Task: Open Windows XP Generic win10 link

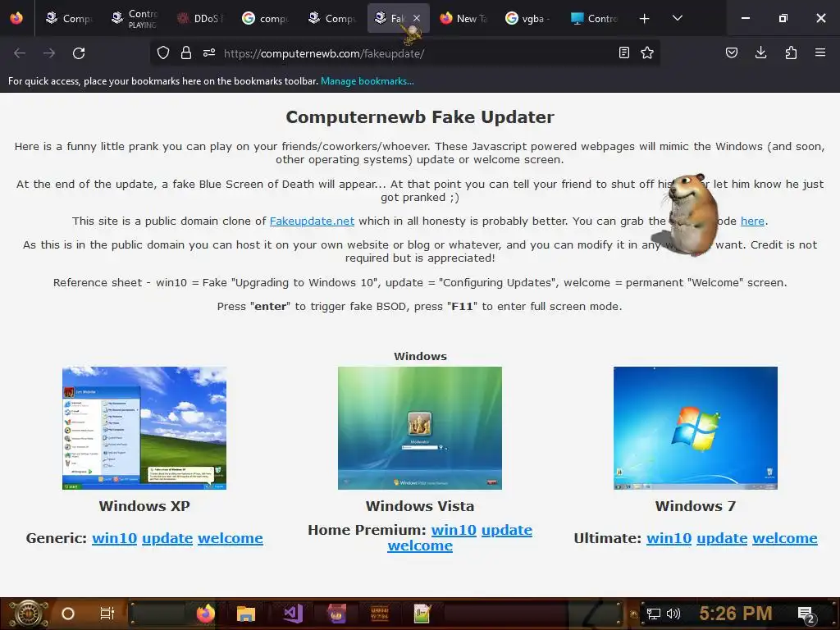Action: [x=114, y=538]
